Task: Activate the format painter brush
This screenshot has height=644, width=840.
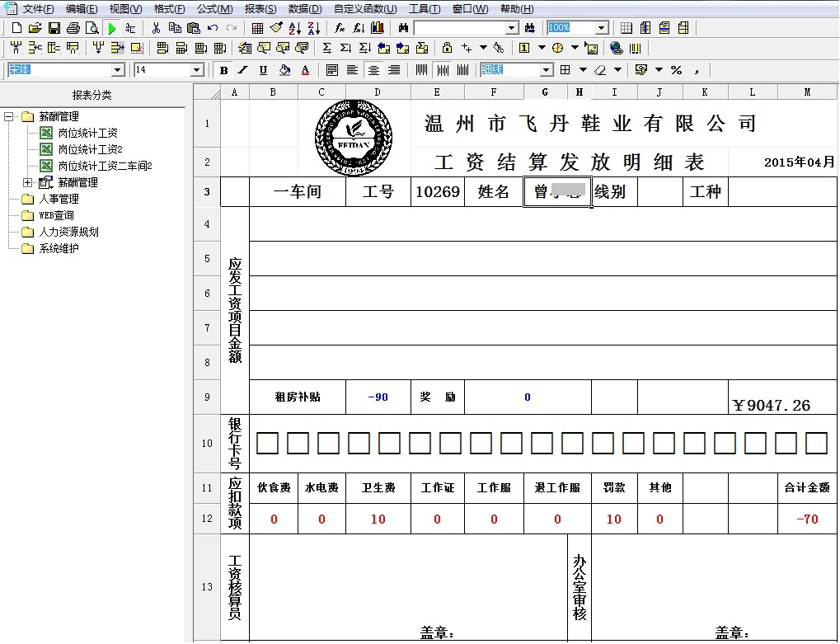Action: click(x=276, y=28)
